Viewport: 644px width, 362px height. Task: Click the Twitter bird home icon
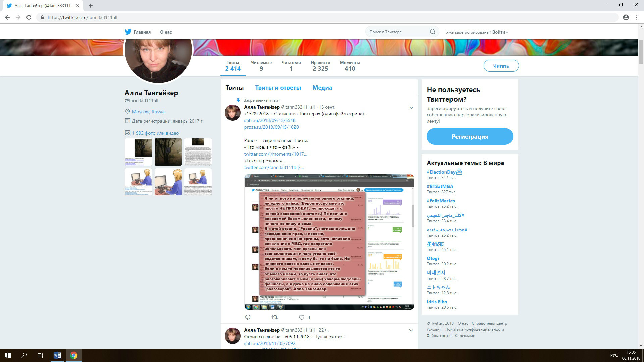128,32
